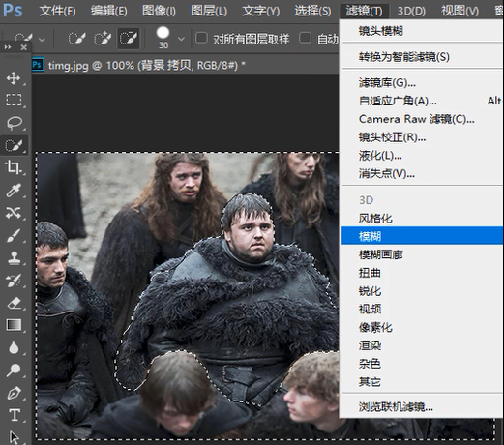Close the toolbox panel with X
The width and height of the screenshot is (504, 445).
tap(24, 47)
